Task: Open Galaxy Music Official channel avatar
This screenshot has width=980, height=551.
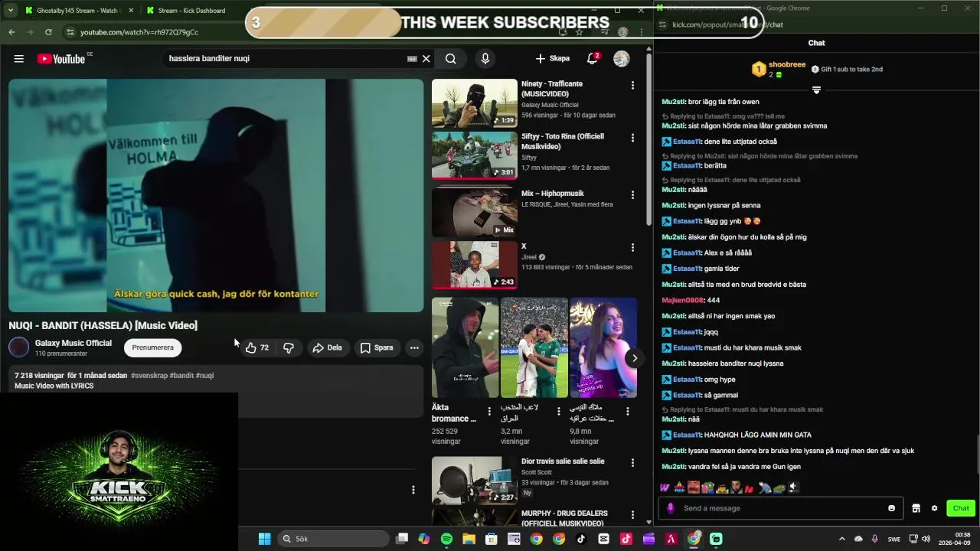Action: tap(19, 347)
